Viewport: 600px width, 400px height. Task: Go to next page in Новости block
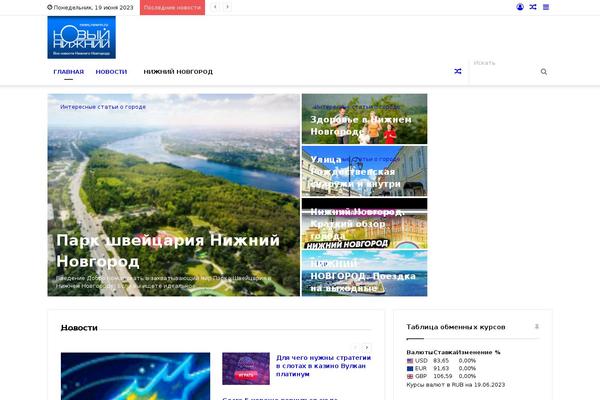pyautogui.click(x=367, y=347)
